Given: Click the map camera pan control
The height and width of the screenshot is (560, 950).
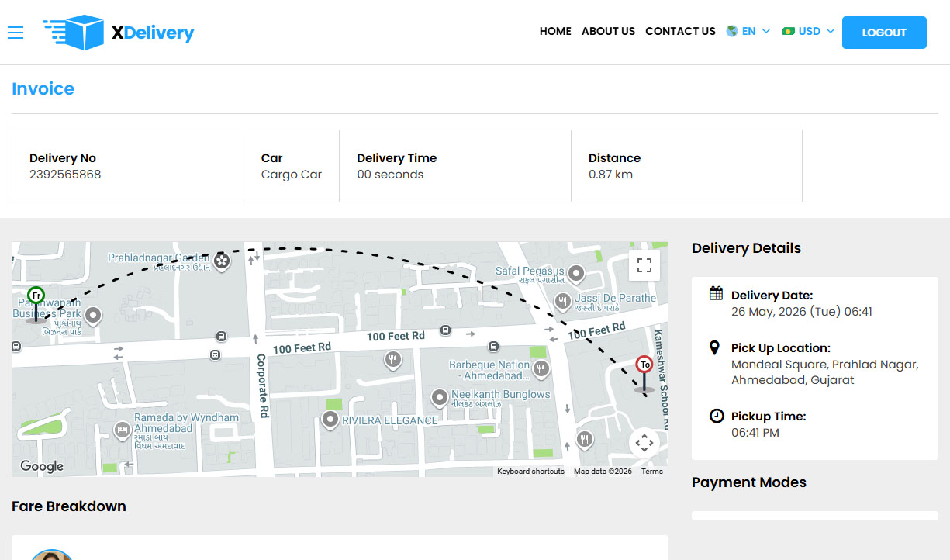Looking at the screenshot, I should [x=644, y=444].
